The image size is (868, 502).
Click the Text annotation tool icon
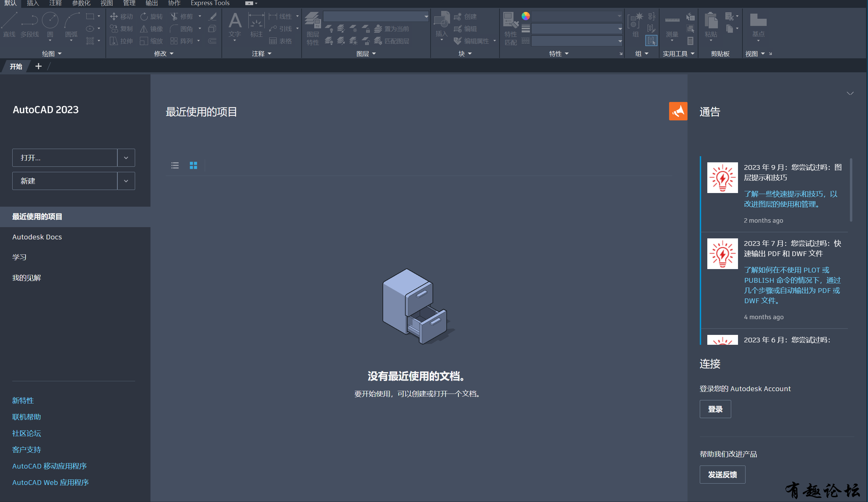[x=235, y=21]
